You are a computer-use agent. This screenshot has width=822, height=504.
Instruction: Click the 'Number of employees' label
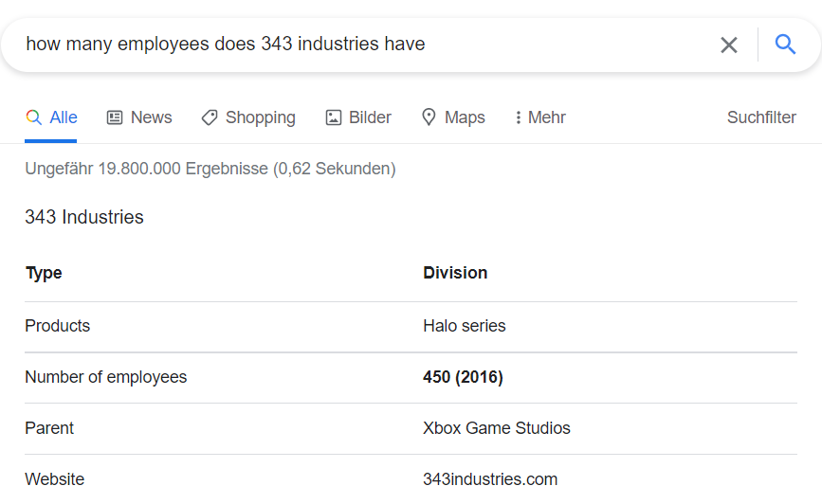[x=106, y=377]
